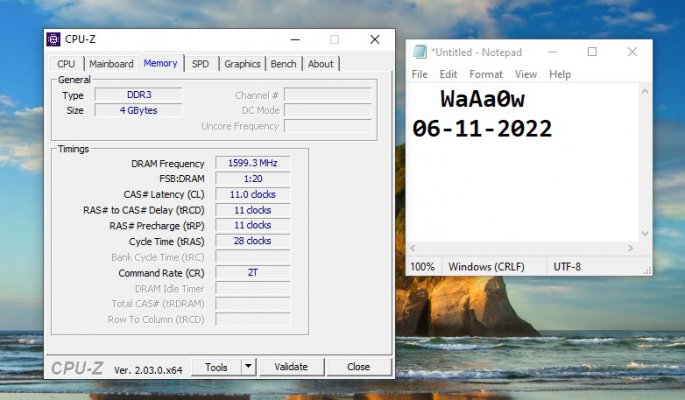This screenshot has width=685, height=400.
Task: Click the WaAa0w text line in Notepad
Action: tap(482, 99)
